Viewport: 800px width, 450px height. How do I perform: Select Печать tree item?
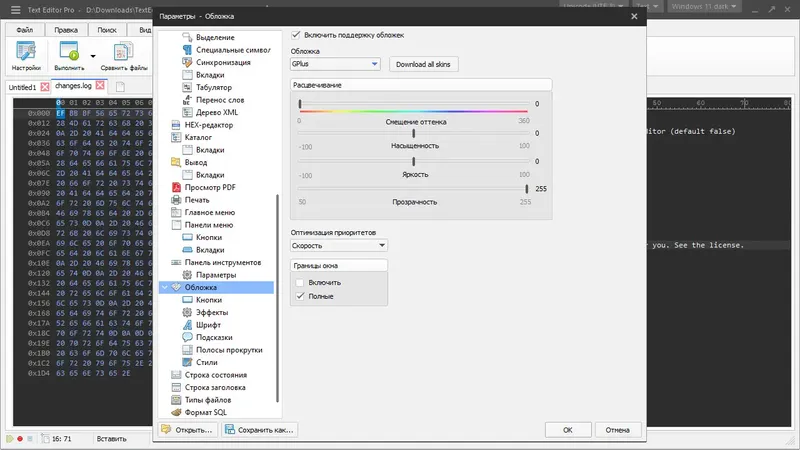point(196,200)
